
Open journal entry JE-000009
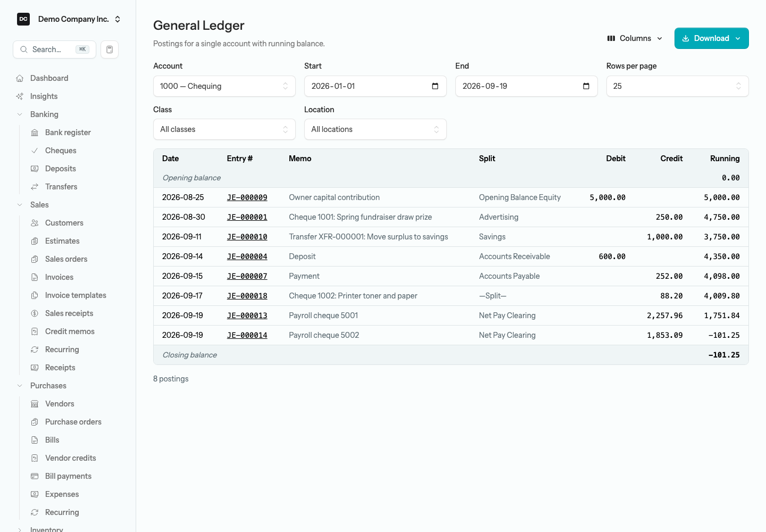247,197
